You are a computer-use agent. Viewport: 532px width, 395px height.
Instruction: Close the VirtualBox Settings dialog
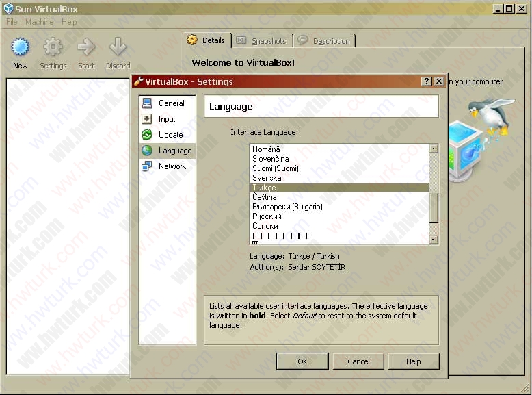click(439, 81)
